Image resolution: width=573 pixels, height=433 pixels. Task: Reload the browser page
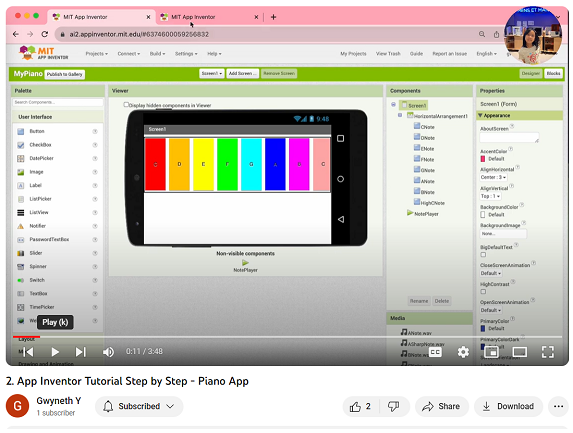pyautogui.click(x=45, y=34)
